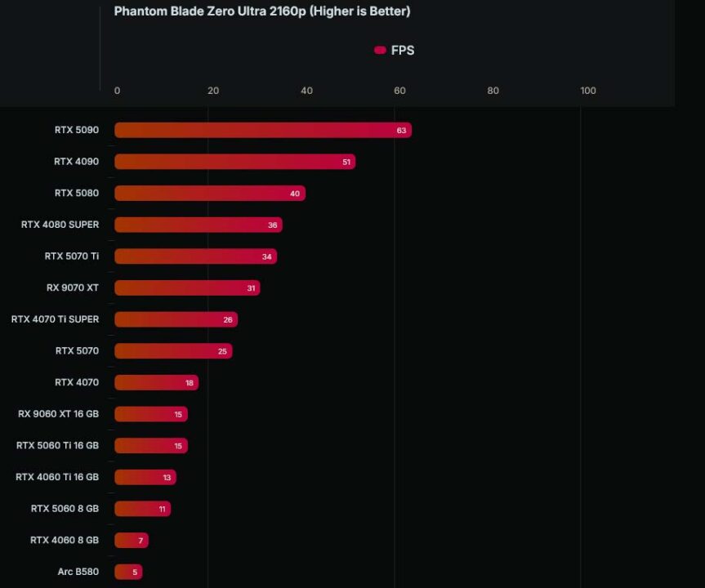This screenshot has height=588, width=705.
Task: Click the chart title Phantom Blade Zero
Action: [x=262, y=11]
